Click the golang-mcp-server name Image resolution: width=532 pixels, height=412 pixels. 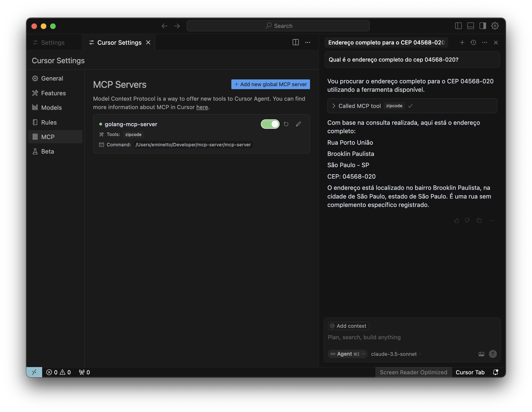tap(131, 124)
